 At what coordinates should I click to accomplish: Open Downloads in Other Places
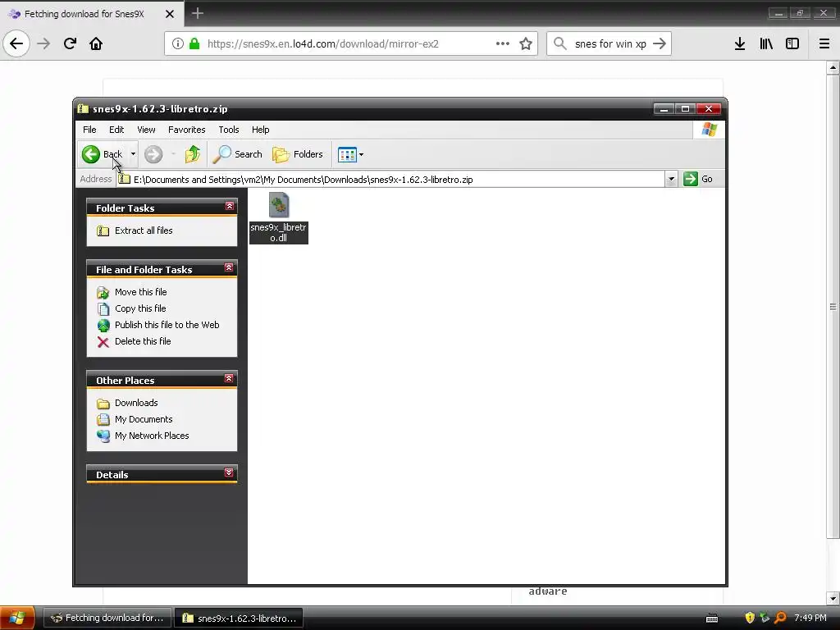pos(136,403)
